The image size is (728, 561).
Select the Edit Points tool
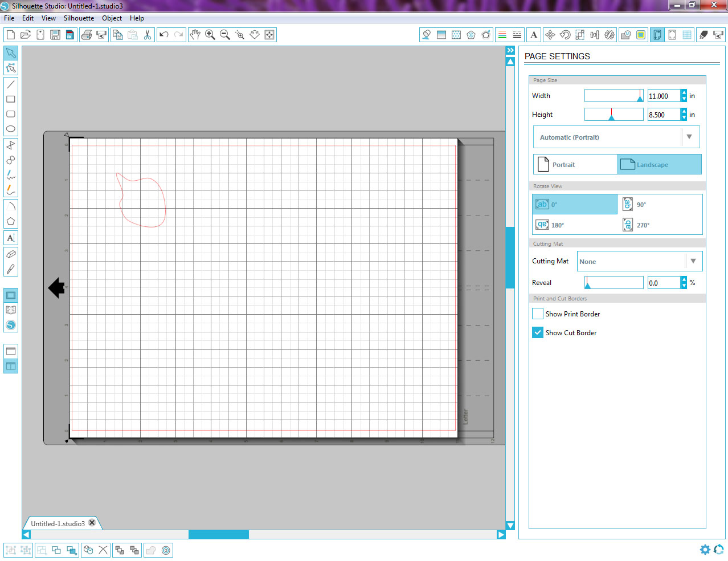coord(11,68)
